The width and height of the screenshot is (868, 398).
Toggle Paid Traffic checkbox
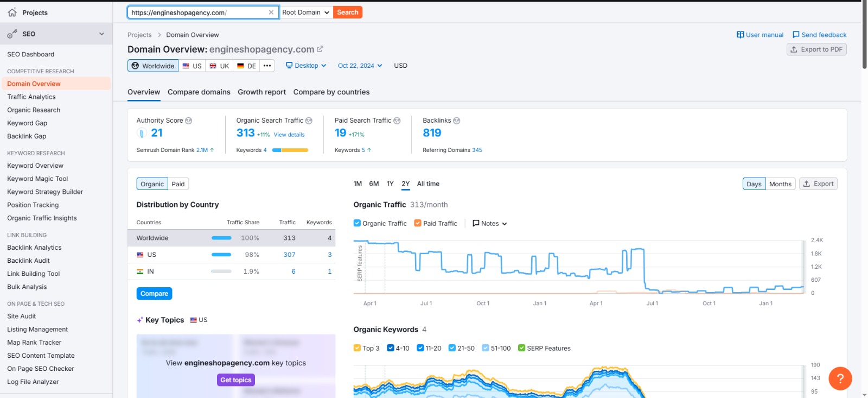click(418, 223)
